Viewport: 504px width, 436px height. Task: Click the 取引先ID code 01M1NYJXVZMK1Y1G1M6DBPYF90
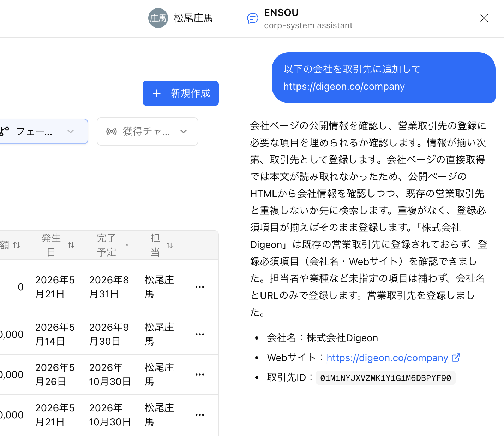[385, 378]
